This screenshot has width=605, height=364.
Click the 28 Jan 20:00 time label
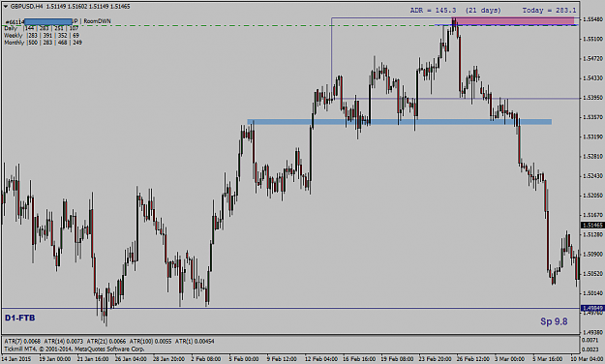coord(168,359)
